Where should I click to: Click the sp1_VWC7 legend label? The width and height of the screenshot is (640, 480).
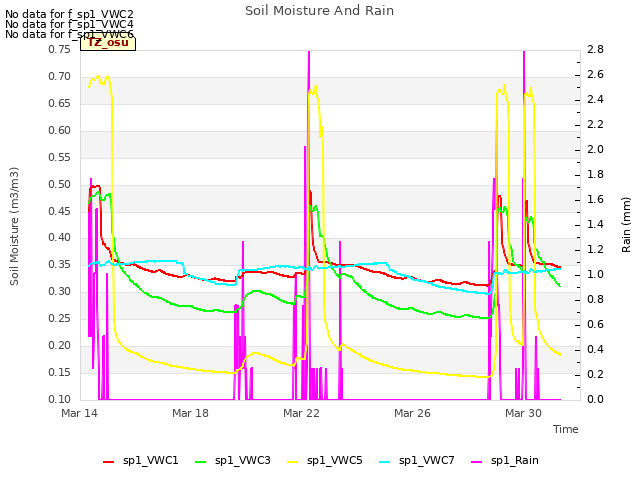(427, 460)
